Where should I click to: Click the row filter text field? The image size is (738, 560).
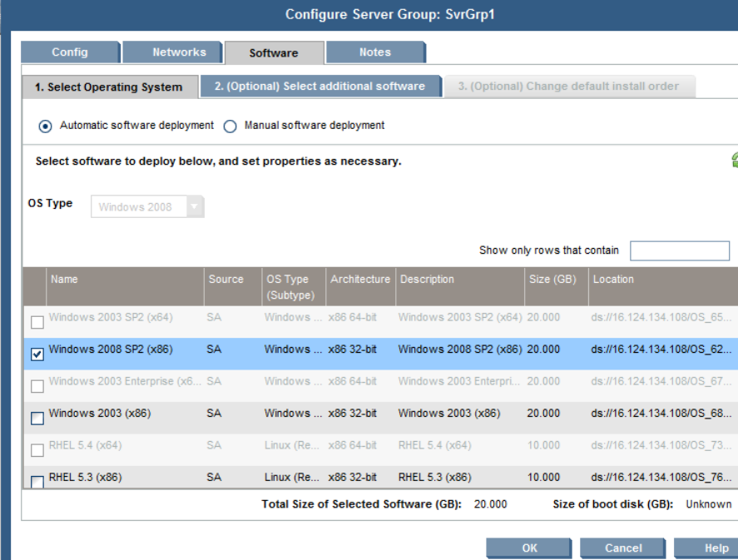coord(679,250)
